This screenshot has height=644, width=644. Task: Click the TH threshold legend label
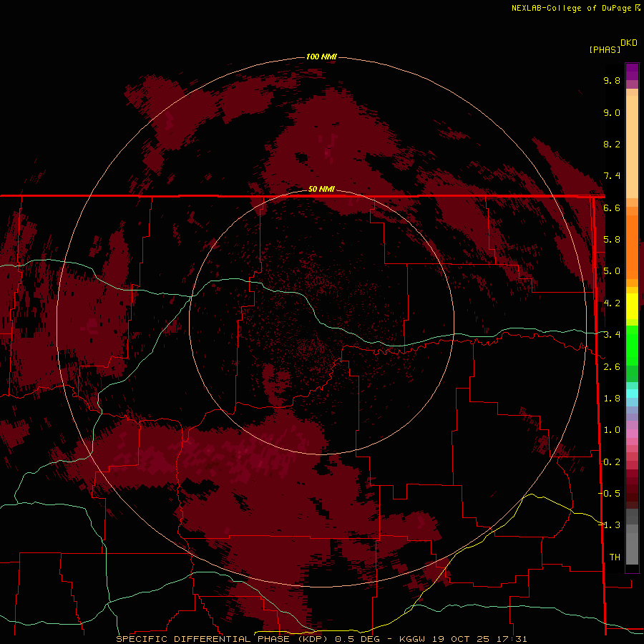615,557
